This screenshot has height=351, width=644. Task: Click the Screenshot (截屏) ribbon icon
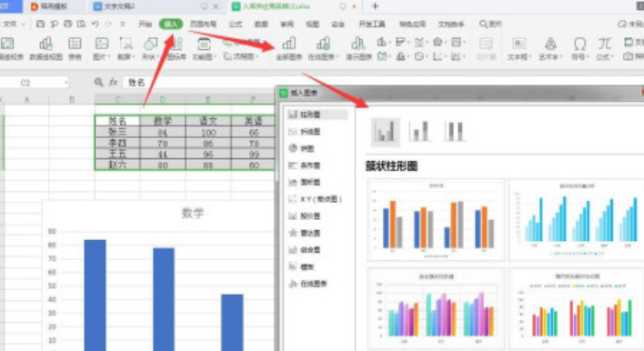click(126, 48)
